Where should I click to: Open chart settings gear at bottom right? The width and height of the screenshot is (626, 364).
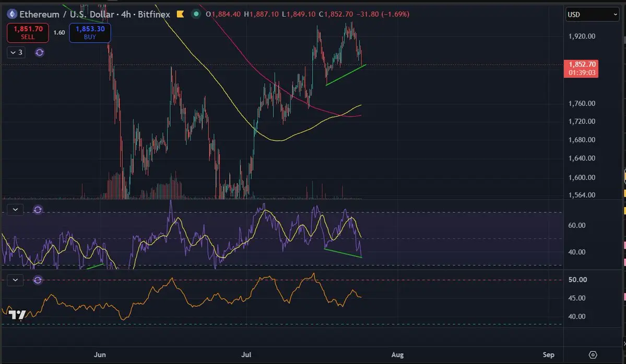click(x=593, y=355)
